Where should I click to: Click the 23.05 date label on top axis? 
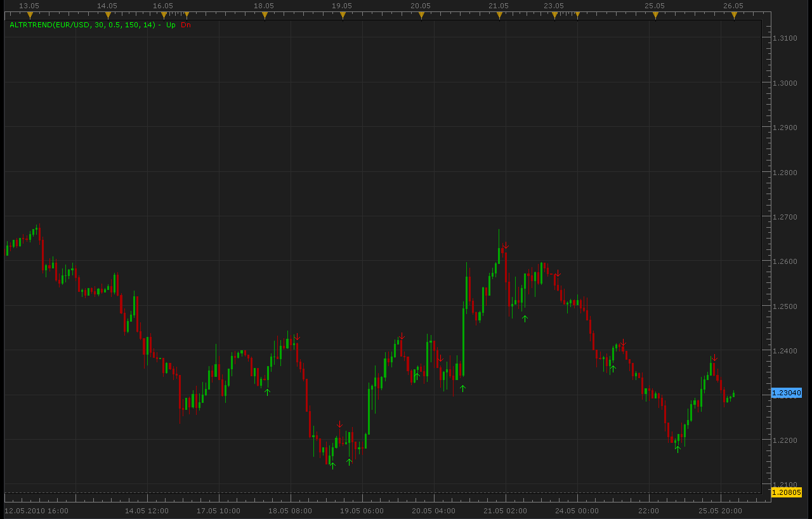click(x=554, y=6)
